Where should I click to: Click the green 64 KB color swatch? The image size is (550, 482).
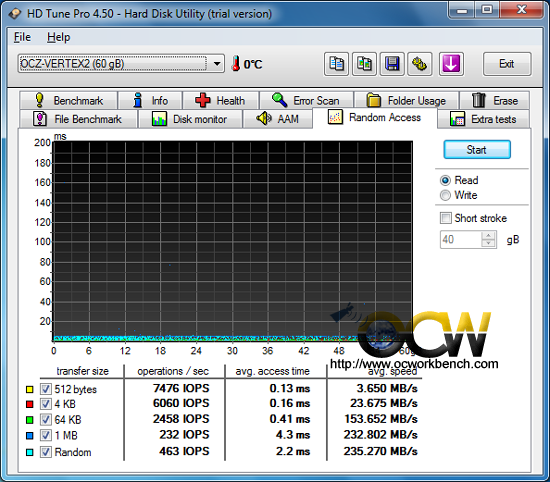click(x=29, y=420)
